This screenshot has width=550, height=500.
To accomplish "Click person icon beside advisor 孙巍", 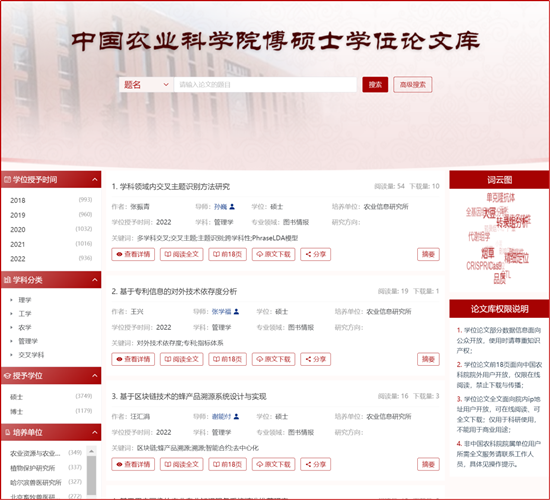I will (x=232, y=207).
